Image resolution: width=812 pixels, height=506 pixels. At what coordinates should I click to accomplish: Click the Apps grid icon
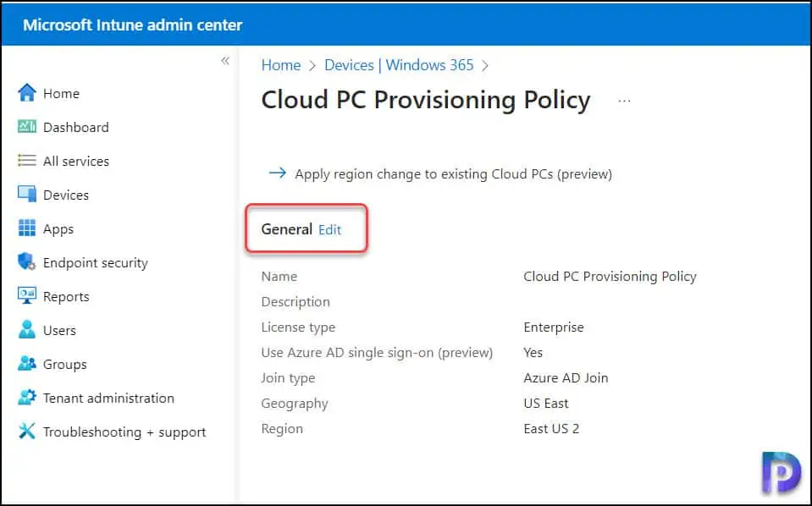[x=27, y=228]
